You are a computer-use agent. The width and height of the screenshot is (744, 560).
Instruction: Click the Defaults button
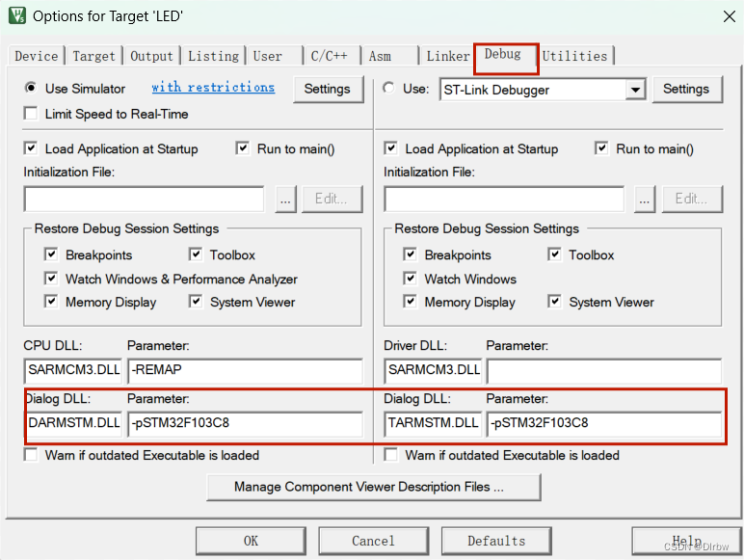click(496, 541)
